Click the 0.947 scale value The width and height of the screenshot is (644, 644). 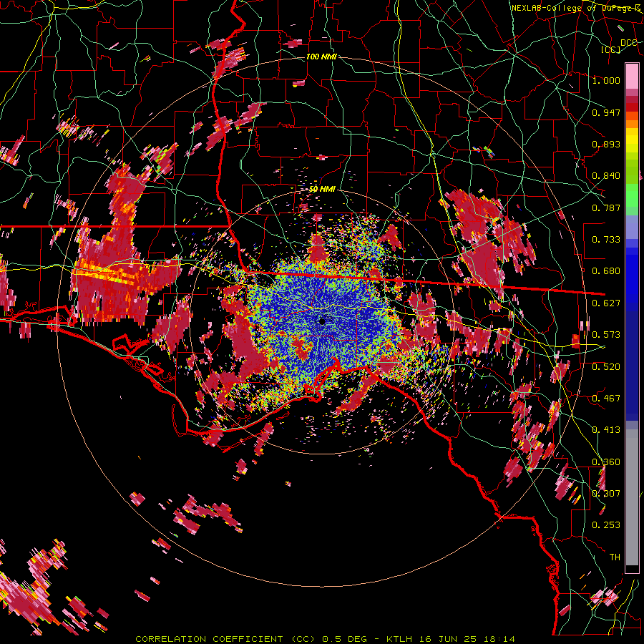point(606,112)
